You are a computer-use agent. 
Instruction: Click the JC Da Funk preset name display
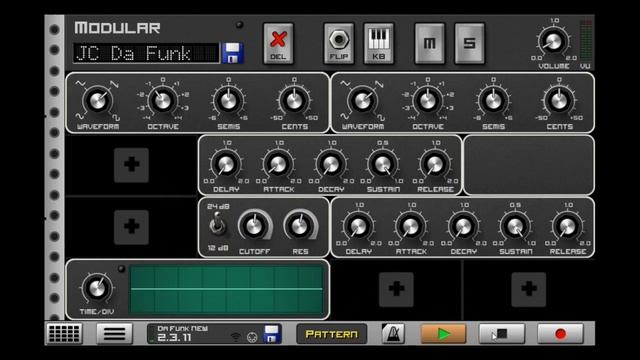(146, 53)
